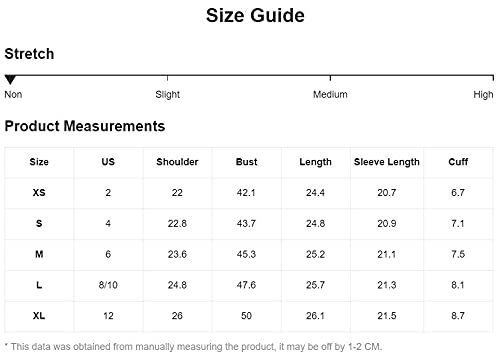Click the bust value 47.6

[x=246, y=285]
